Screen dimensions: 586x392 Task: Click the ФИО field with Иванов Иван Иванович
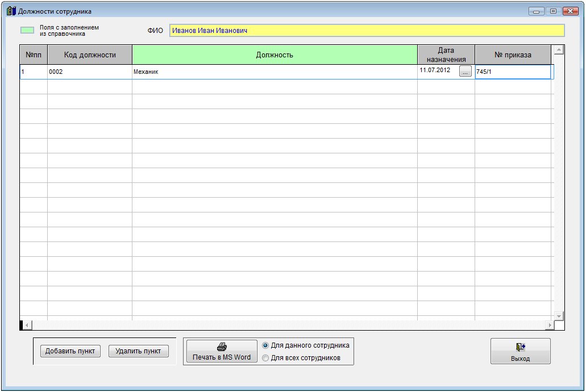(367, 31)
